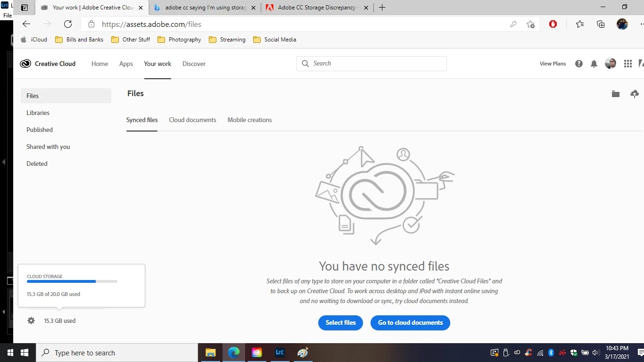The image size is (644, 362).
Task: Open storage settings gear icon
Action: (x=31, y=321)
